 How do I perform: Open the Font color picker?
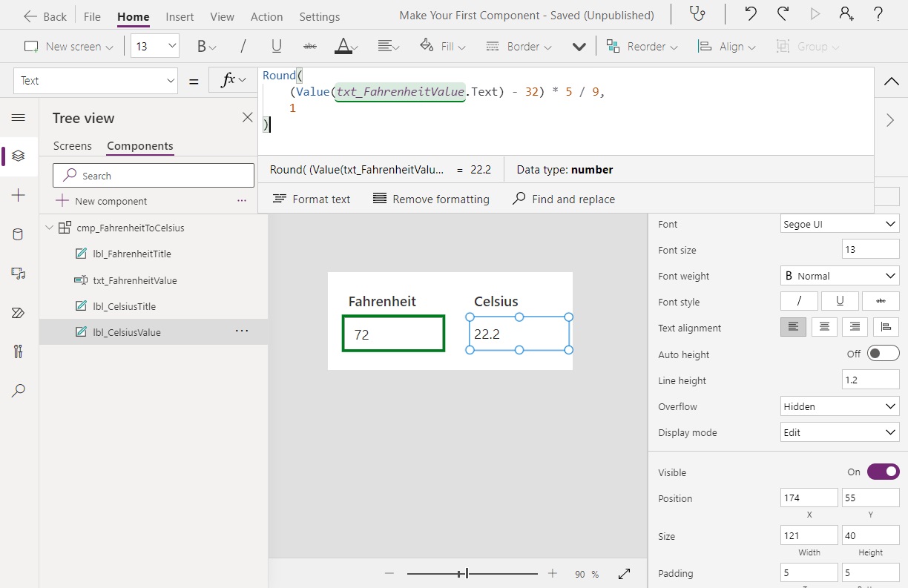click(345, 46)
